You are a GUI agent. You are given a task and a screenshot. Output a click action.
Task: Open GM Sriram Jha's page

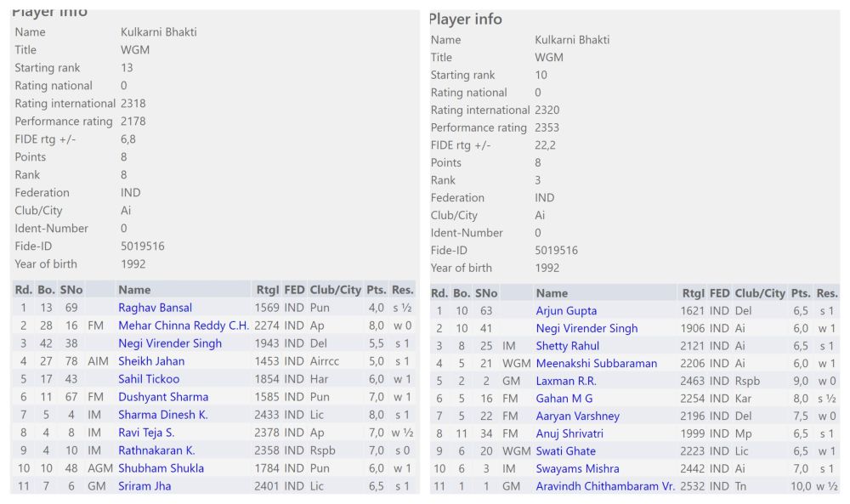(x=144, y=486)
